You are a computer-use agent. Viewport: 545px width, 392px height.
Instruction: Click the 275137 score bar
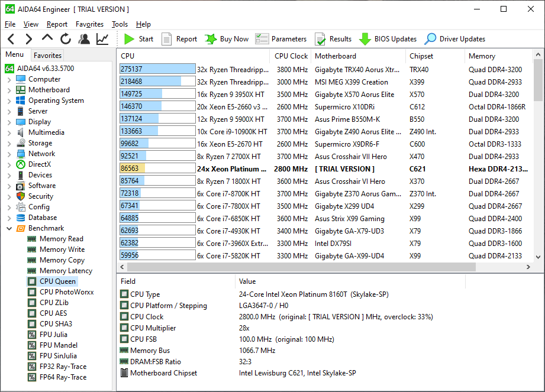(157, 69)
